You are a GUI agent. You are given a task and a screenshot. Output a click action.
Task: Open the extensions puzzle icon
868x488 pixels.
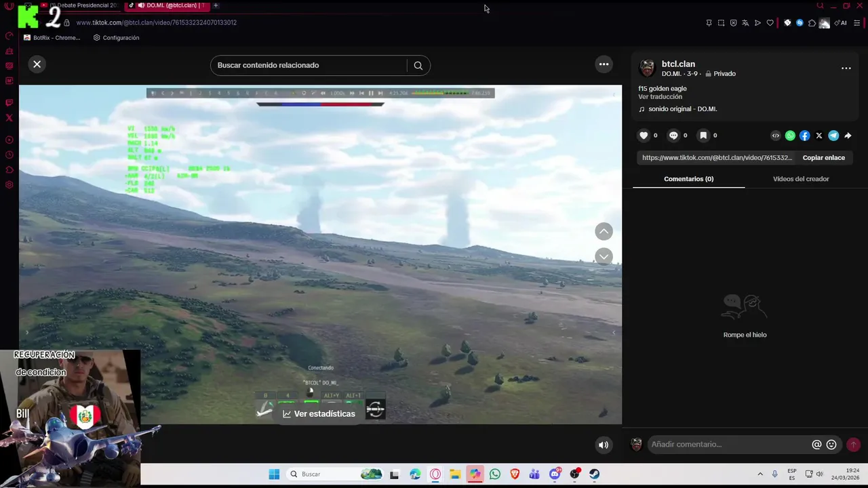point(812,22)
